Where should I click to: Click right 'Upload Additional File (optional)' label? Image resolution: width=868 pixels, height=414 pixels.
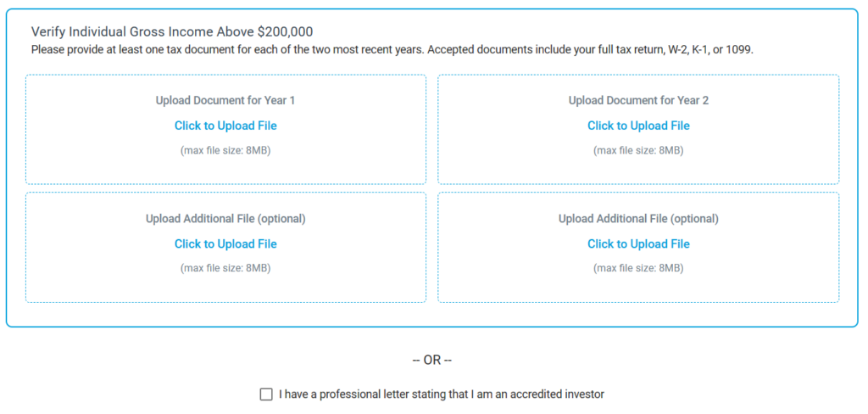(638, 219)
